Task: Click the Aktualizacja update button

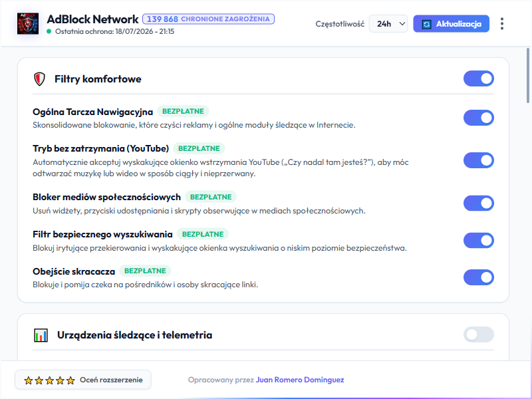Action: pos(451,24)
